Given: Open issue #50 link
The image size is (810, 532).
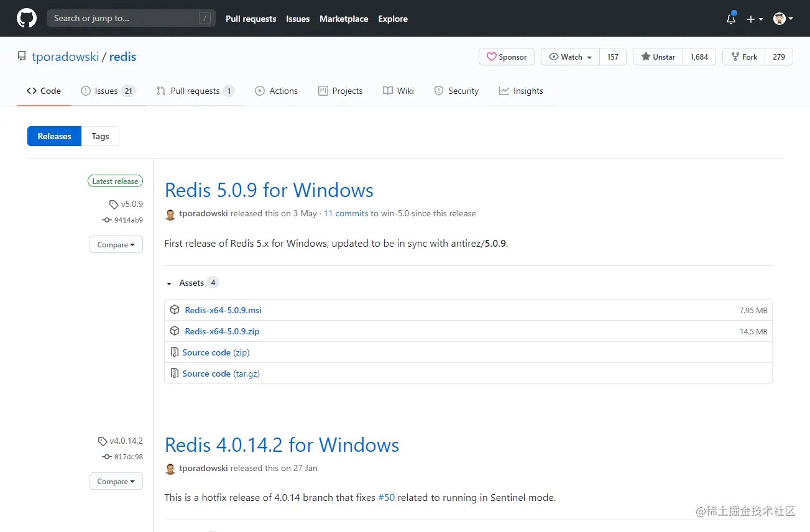Looking at the screenshot, I should pyautogui.click(x=386, y=497).
